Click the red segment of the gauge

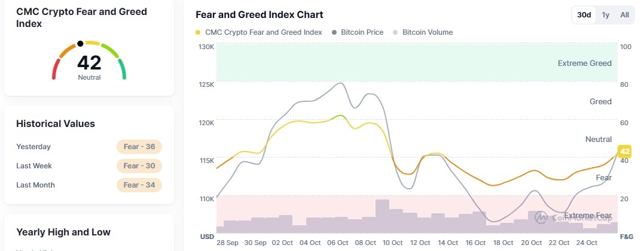pyautogui.click(x=56, y=69)
